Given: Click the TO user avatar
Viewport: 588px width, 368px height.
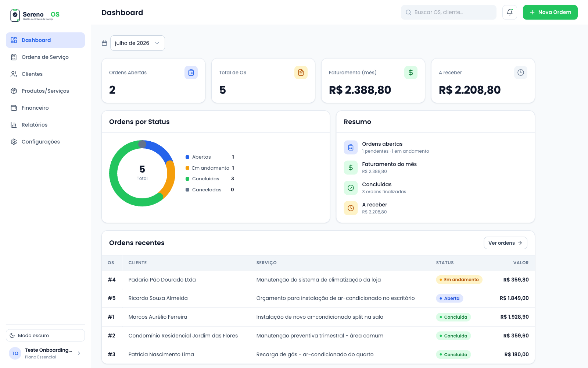Looking at the screenshot, I should (15, 353).
